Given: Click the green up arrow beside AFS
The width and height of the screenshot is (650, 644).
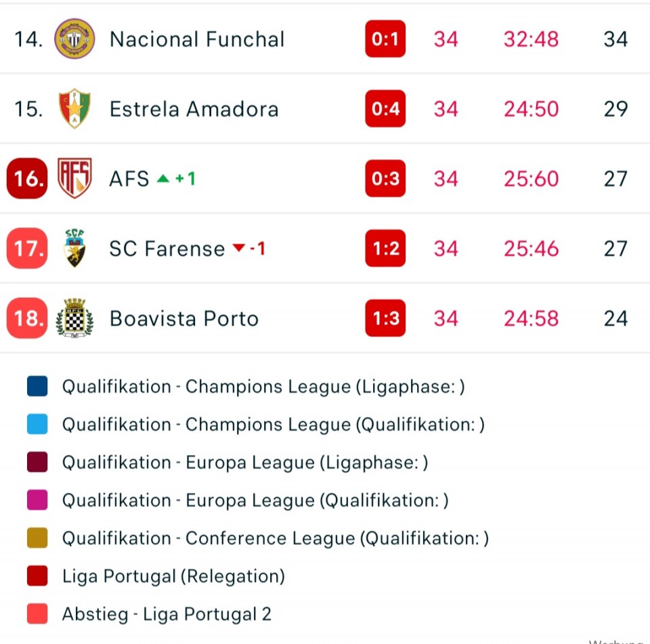Looking at the screenshot, I should [163, 179].
